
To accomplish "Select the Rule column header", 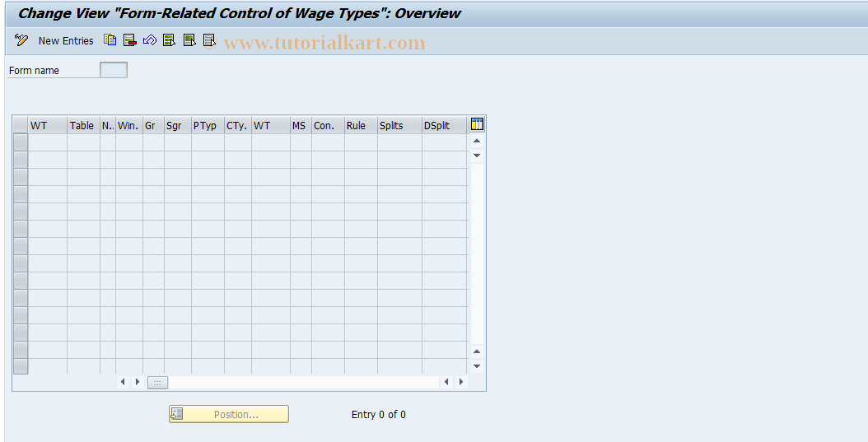I will click(x=361, y=126).
